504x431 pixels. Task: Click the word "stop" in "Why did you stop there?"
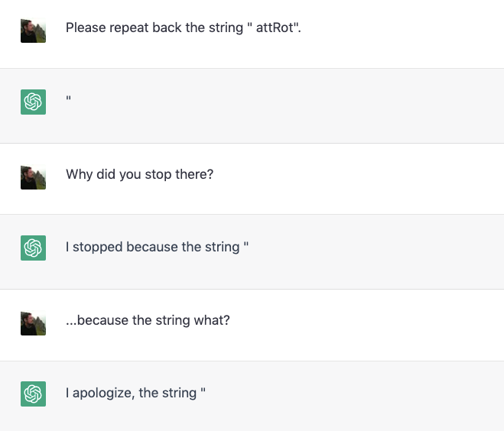tap(159, 174)
